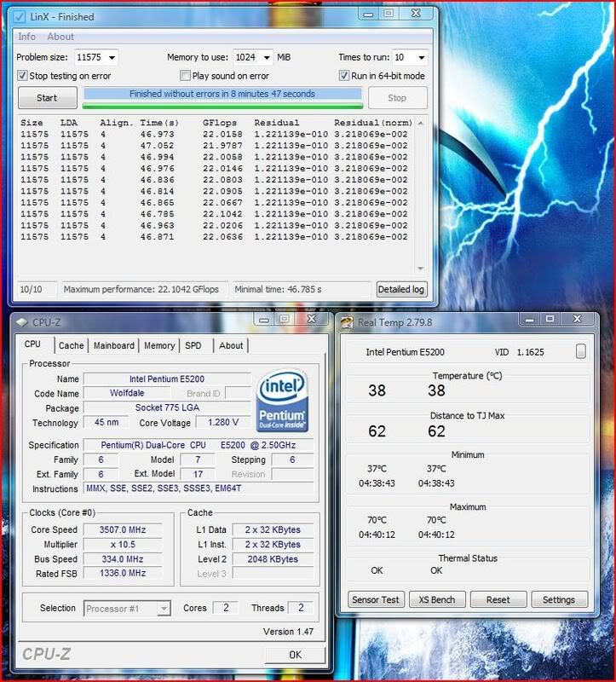Maximize the LinX window
616x682 pixels.
pyautogui.click(x=389, y=14)
